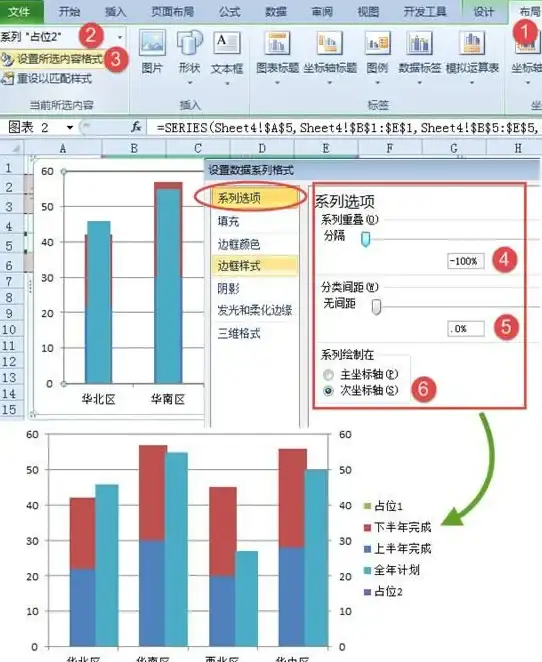Select 填充 in the dialog sidebar
542x662 pixels.
click(228, 221)
